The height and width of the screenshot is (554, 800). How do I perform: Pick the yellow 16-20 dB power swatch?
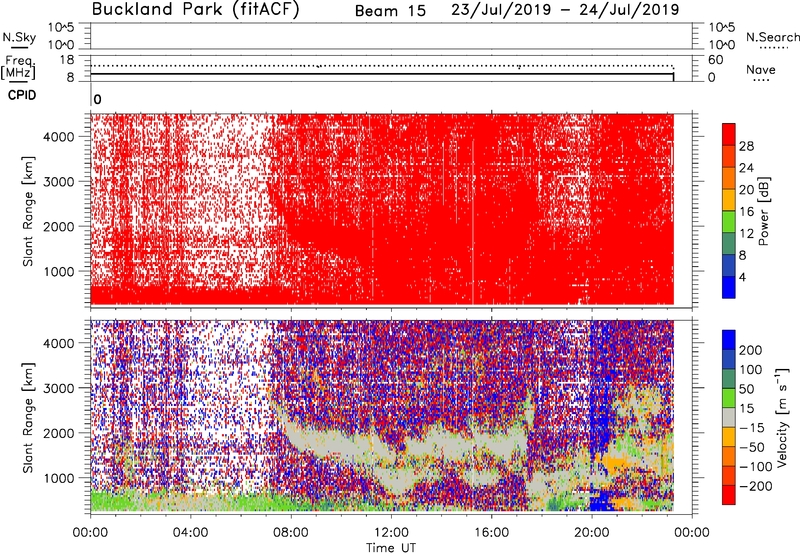[x=729, y=200]
